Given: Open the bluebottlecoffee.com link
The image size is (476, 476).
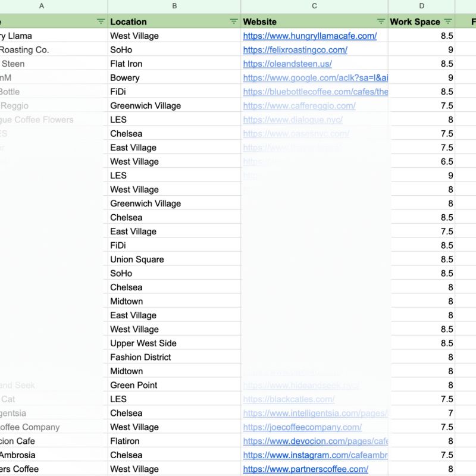Looking at the screenshot, I should tap(315, 92).
